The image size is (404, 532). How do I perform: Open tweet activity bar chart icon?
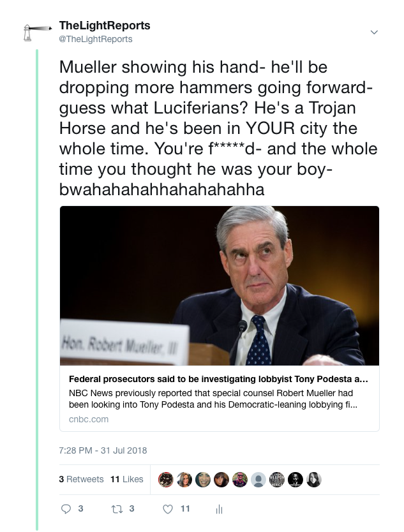(219, 510)
